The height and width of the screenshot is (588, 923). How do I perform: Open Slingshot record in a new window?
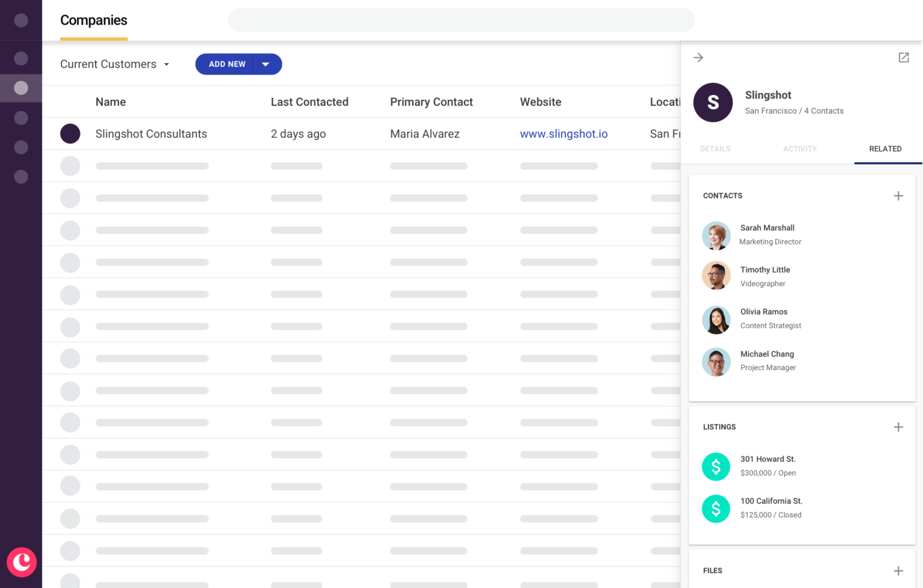904,57
